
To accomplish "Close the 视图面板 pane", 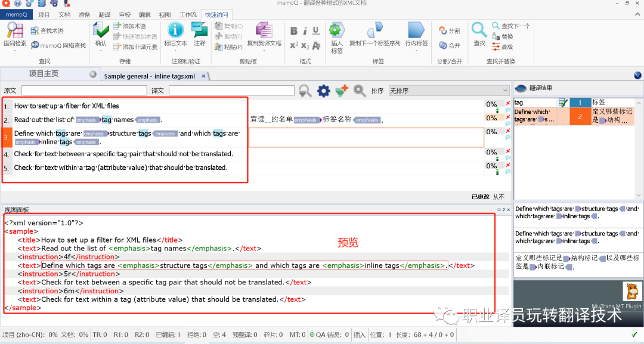I will coord(509,209).
